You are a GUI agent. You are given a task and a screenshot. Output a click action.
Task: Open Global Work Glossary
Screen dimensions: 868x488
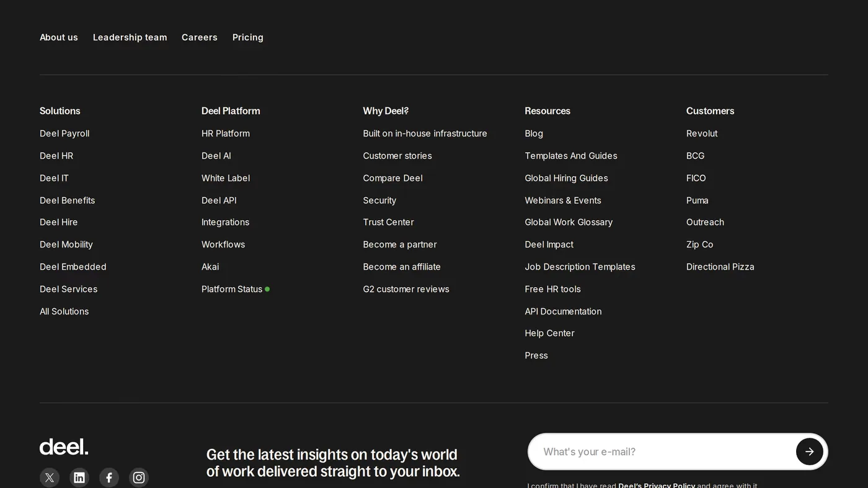(569, 222)
